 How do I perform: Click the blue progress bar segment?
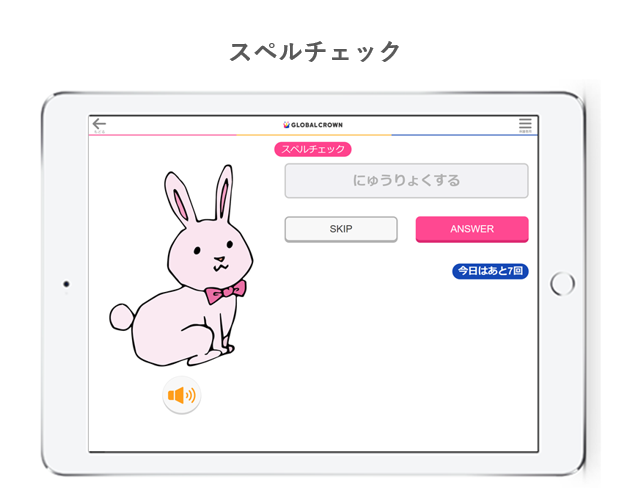[465, 135]
